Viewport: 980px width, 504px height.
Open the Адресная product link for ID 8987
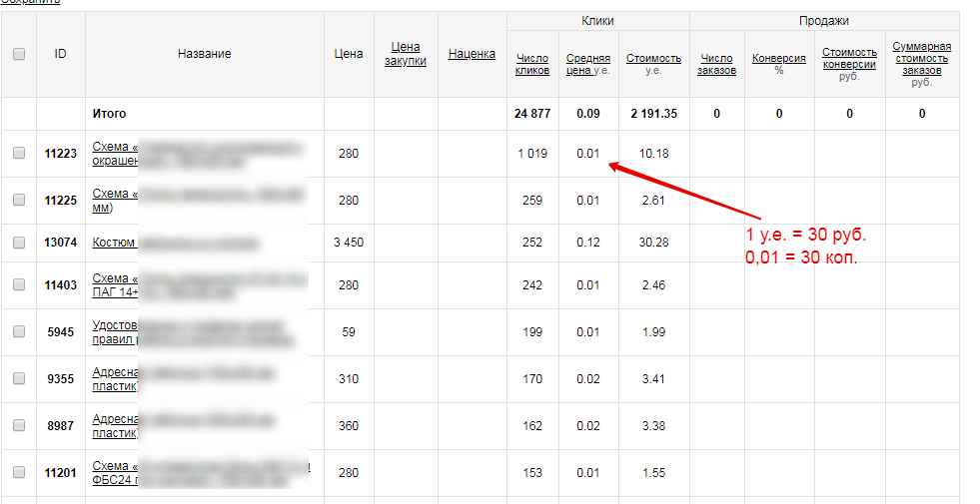(x=113, y=418)
